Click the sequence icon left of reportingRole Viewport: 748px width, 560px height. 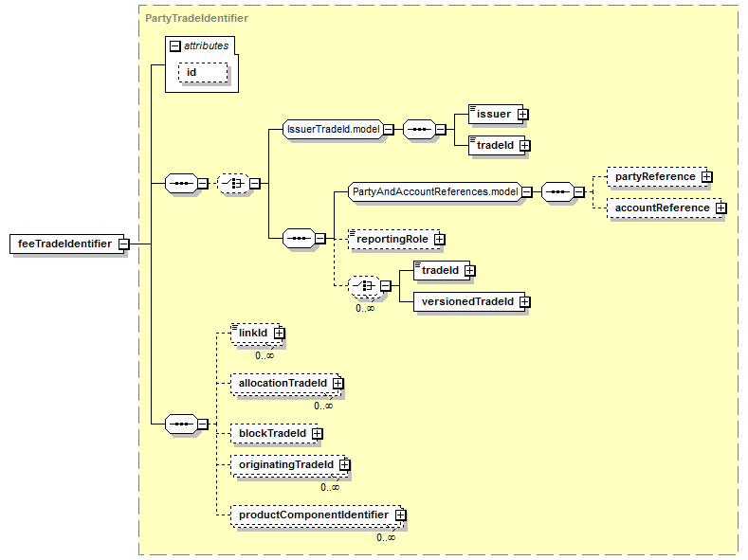299,238
